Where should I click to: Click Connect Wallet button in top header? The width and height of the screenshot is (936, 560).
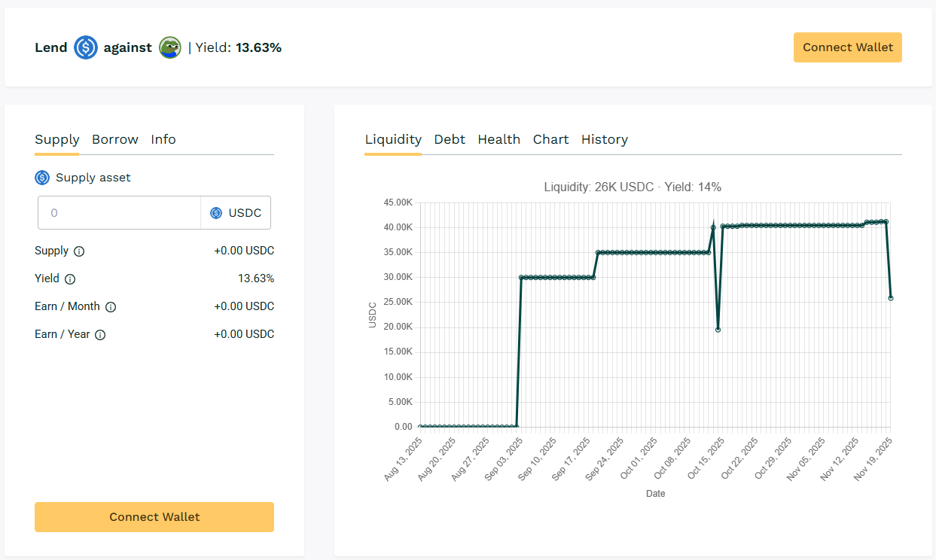pos(847,47)
